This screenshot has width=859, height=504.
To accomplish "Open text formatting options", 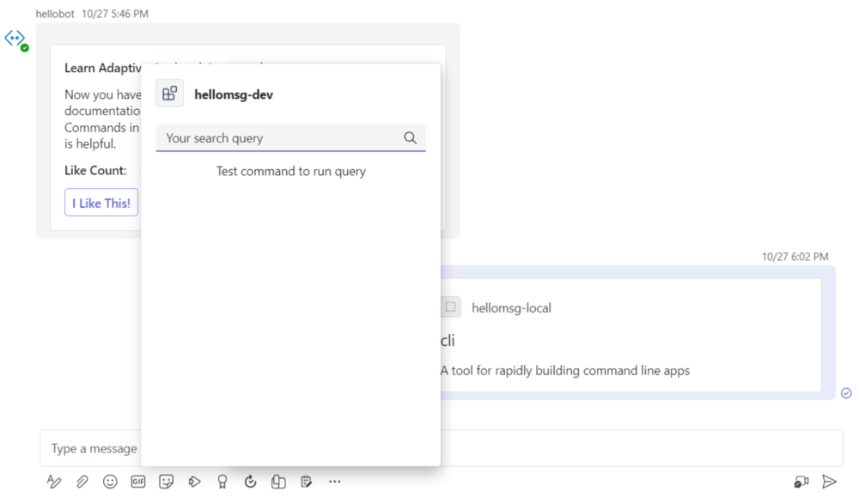I will click(54, 482).
